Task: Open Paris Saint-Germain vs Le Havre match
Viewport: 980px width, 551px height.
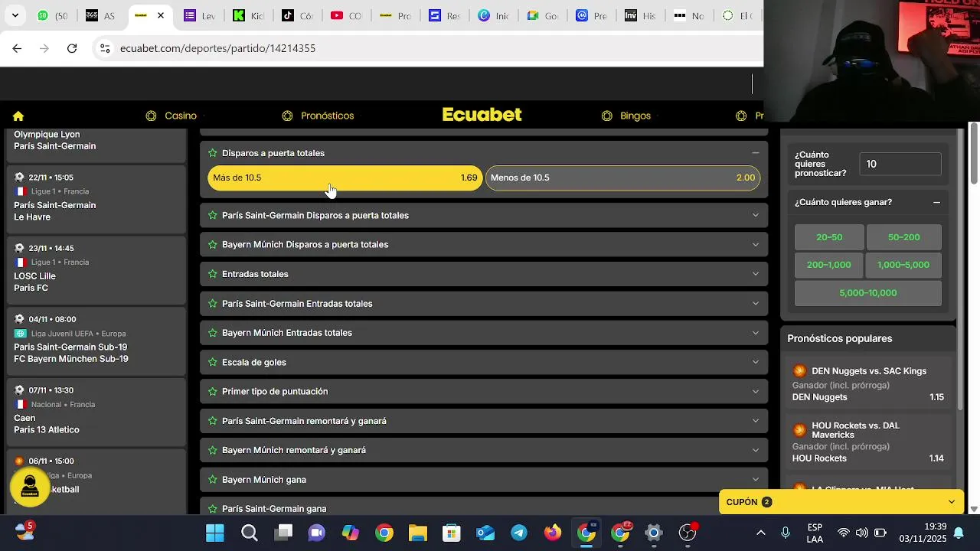Action: (x=96, y=198)
